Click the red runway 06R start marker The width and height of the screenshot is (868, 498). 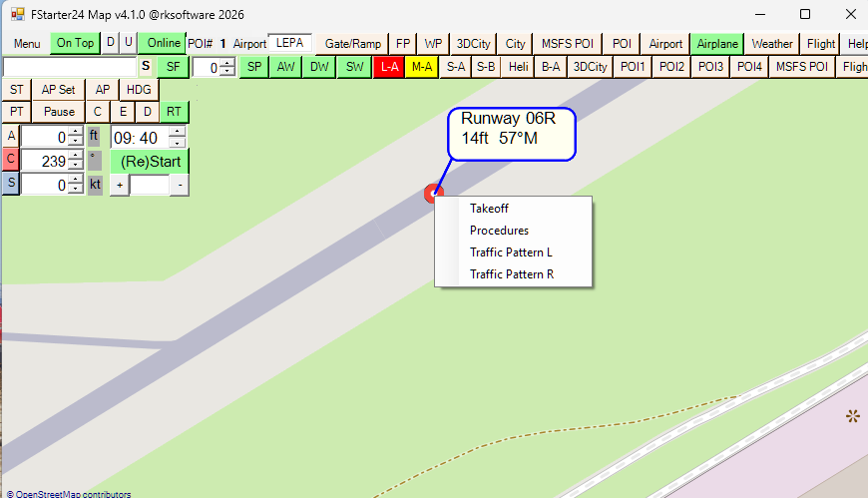[431, 194]
